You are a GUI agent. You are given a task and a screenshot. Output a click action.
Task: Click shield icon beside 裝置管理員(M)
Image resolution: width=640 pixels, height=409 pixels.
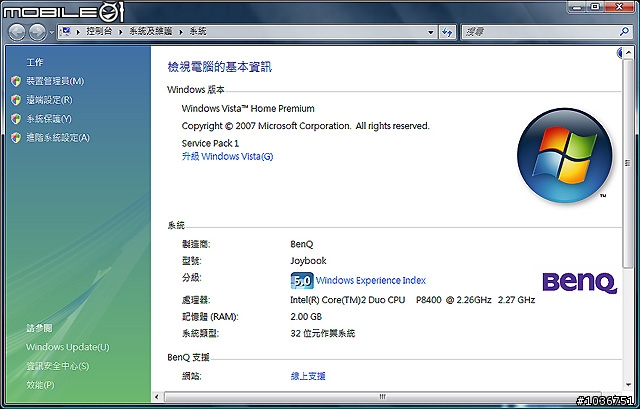pyautogui.click(x=16, y=81)
